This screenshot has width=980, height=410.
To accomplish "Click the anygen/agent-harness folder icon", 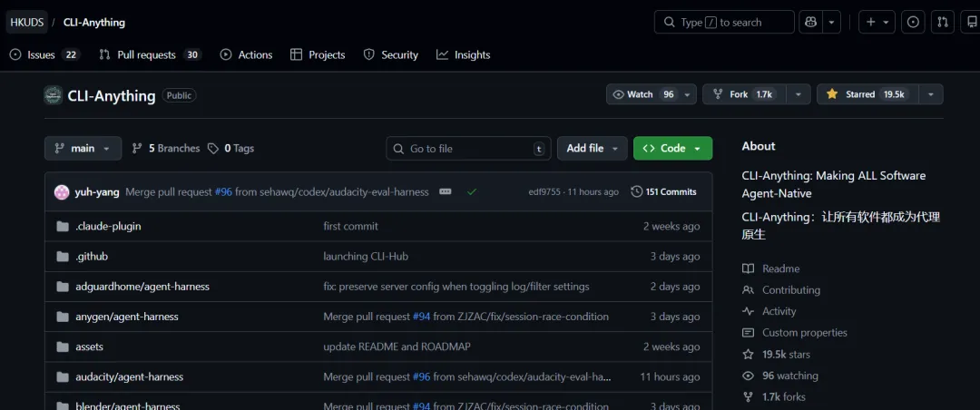I will [63, 317].
